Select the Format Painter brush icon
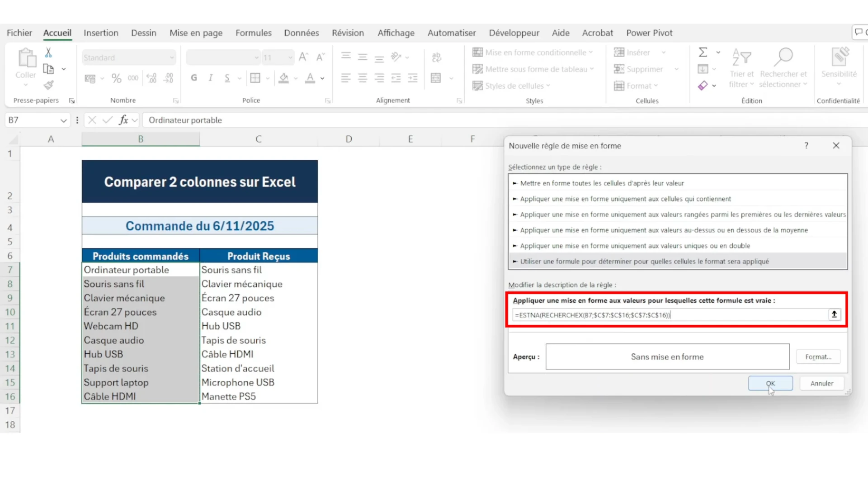The width and height of the screenshot is (868, 481). [x=48, y=85]
